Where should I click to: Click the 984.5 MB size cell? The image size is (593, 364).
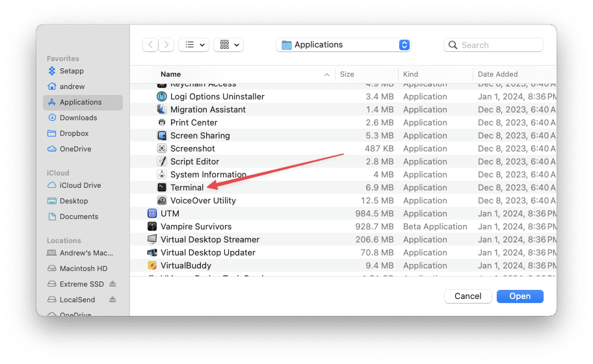(x=375, y=214)
